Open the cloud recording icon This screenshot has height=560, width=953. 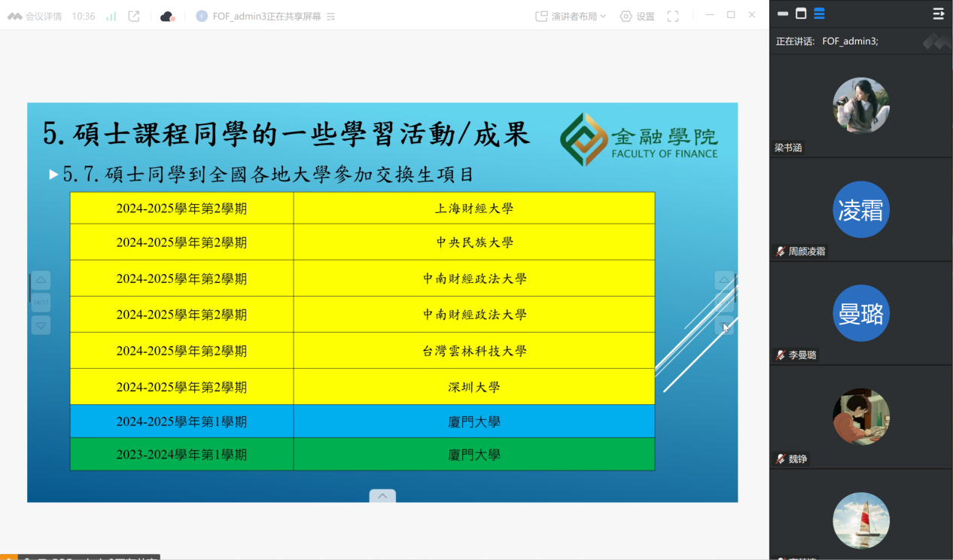click(167, 16)
